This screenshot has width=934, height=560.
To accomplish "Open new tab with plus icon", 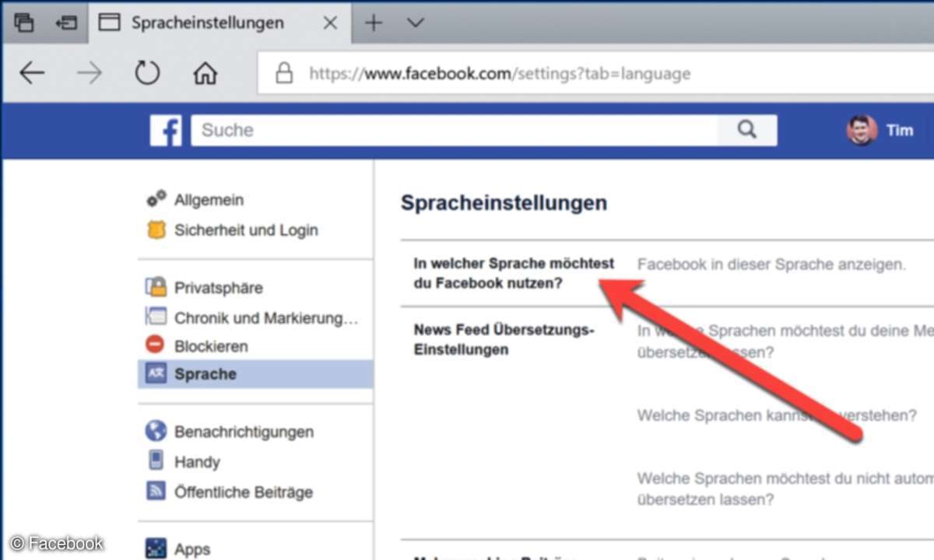I will tap(374, 23).
